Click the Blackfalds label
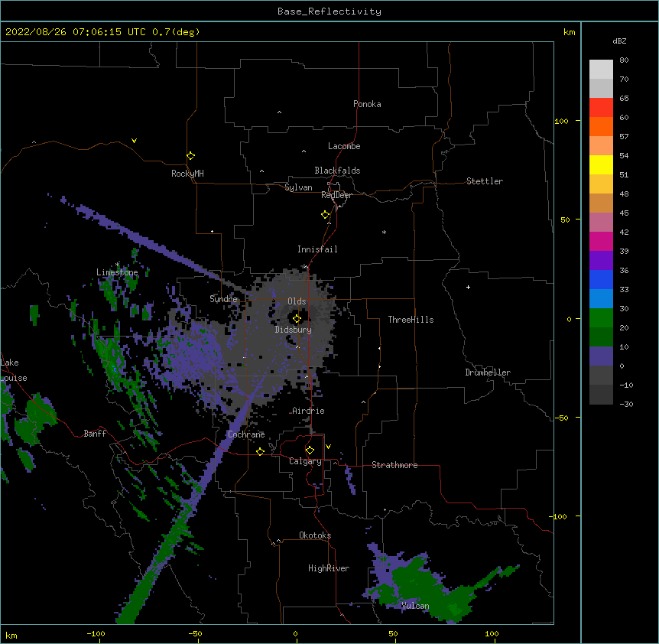659x644 pixels. pyautogui.click(x=337, y=171)
